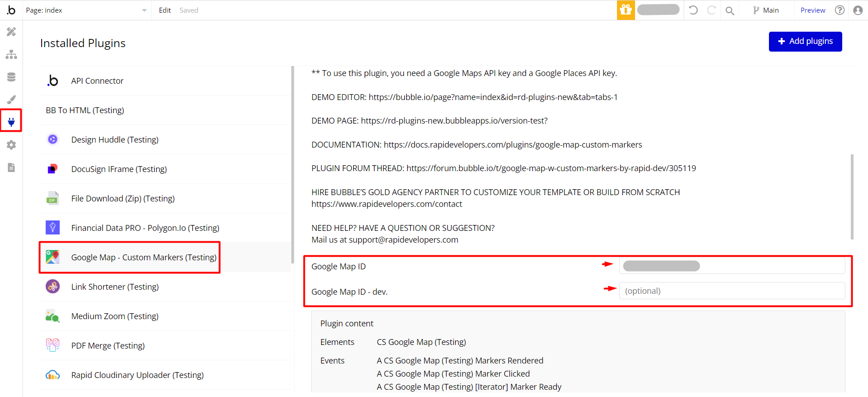Click the PLUGIN FORUM THREAD URL
Screen dimensions: 868x397
click(x=551, y=168)
